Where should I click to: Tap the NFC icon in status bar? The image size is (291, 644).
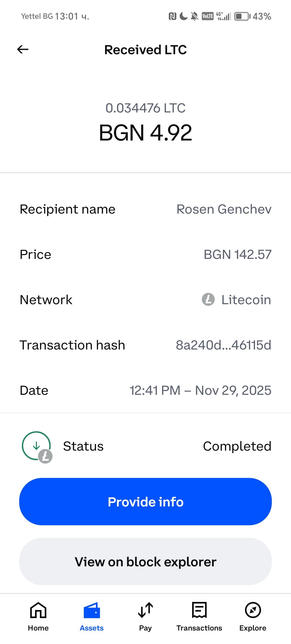click(172, 16)
